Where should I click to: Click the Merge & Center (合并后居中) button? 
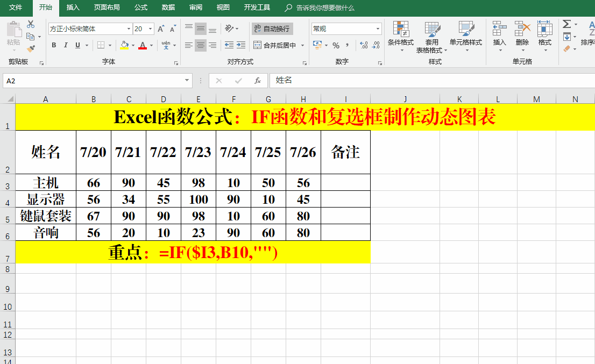(275, 46)
